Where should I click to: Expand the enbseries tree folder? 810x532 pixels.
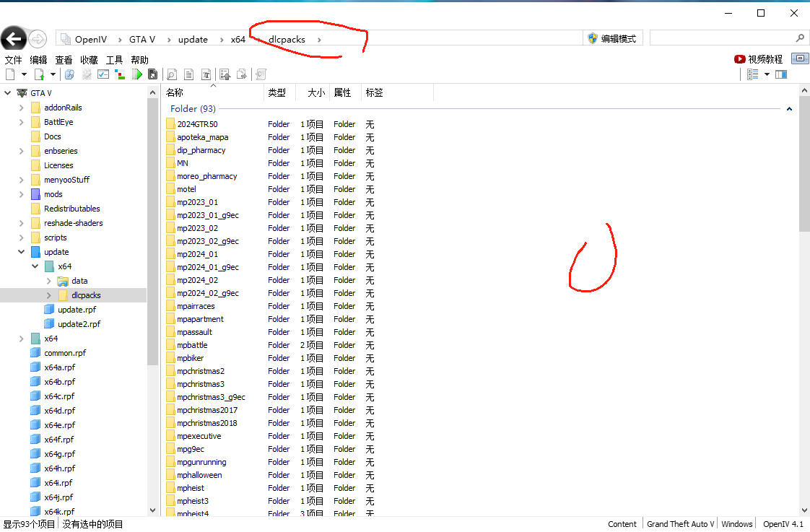pos(21,151)
